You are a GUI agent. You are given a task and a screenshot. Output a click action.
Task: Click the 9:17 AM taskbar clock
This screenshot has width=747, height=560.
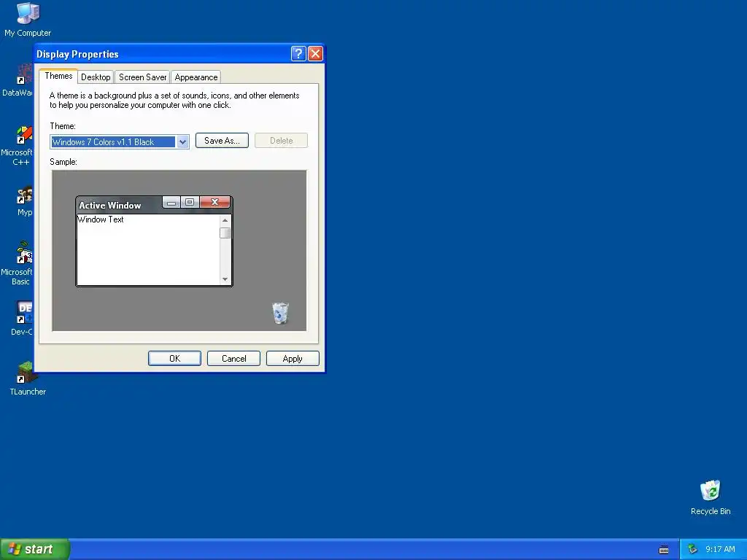click(x=720, y=549)
